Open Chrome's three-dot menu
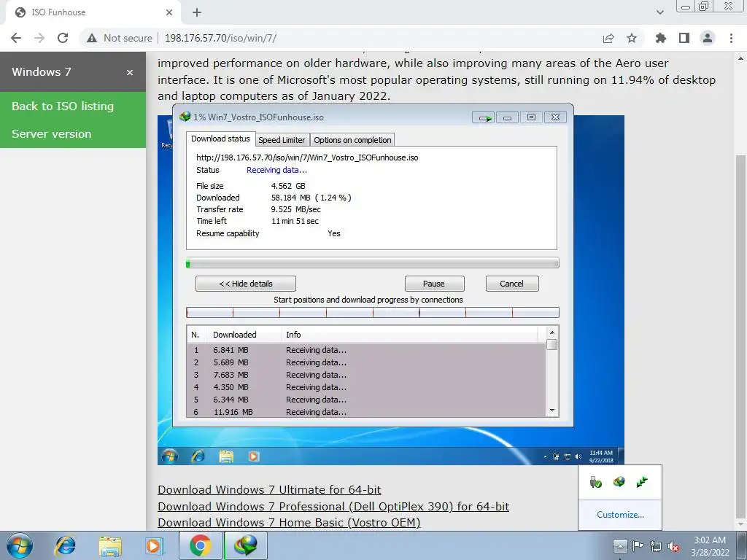The image size is (747, 560). tap(731, 38)
